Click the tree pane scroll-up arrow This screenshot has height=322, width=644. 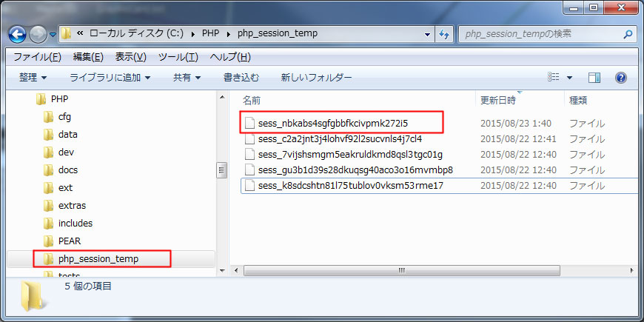click(x=222, y=97)
